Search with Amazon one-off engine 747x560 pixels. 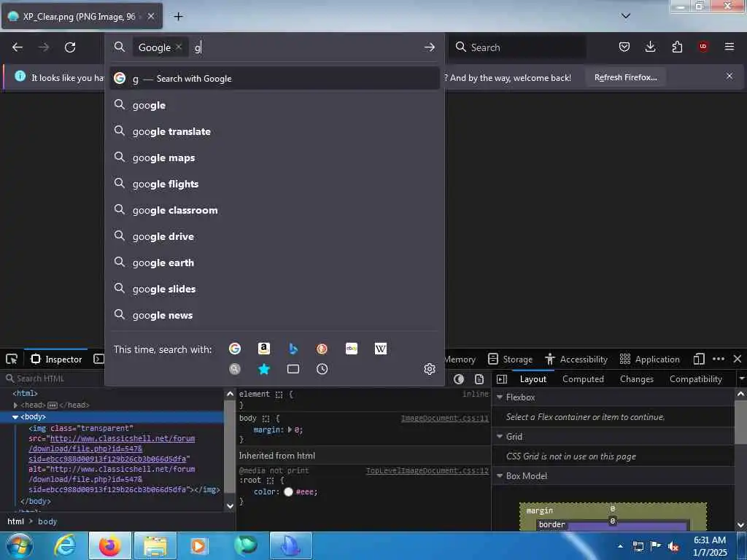pyautogui.click(x=264, y=349)
